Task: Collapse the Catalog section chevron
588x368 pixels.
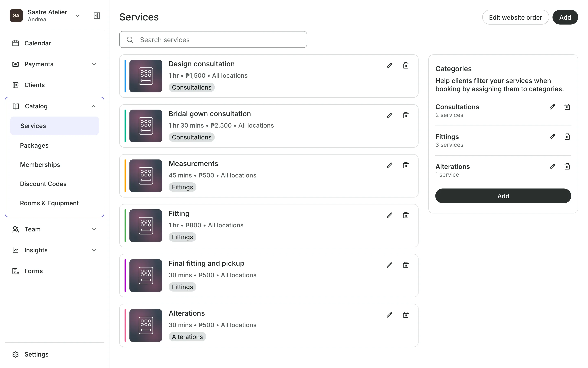Action: pyautogui.click(x=93, y=106)
